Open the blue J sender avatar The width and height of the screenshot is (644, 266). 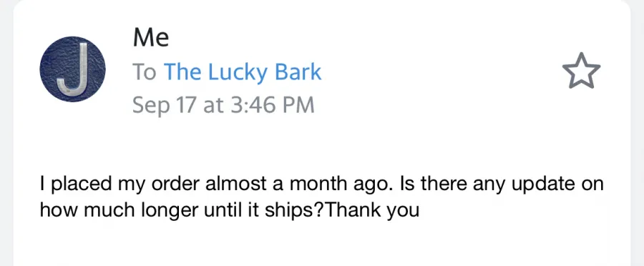coord(73,69)
